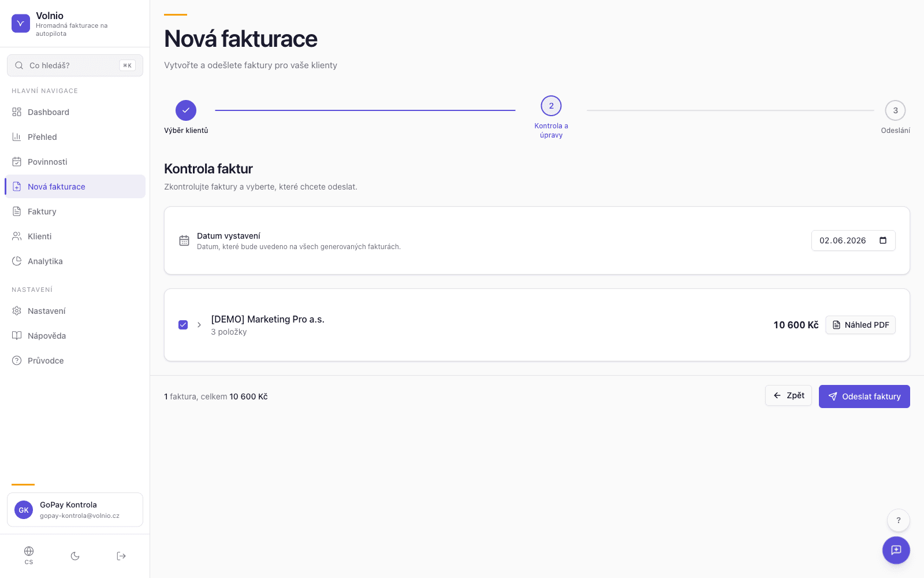Open the Faktury list
924x578 pixels.
tap(75, 212)
